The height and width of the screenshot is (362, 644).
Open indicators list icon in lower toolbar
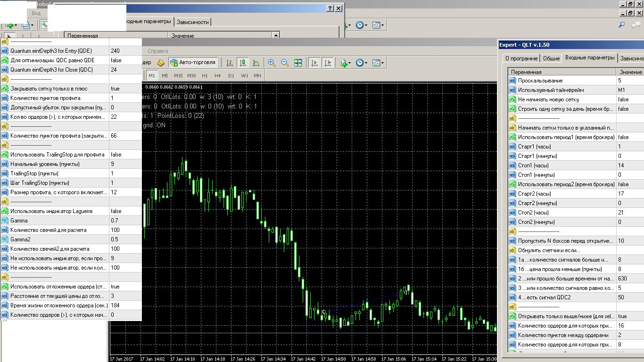[343, 63]
